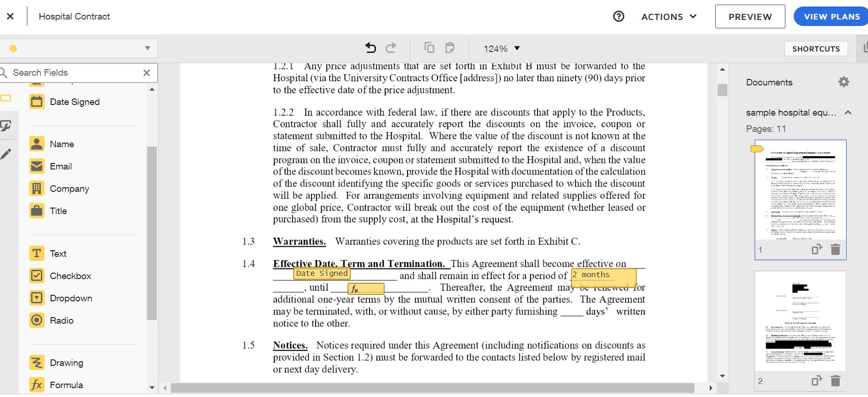This screenshot has width=868, height=397.
Task: Click the SHORTCUTS button
Action: click(x=816, y=49)
